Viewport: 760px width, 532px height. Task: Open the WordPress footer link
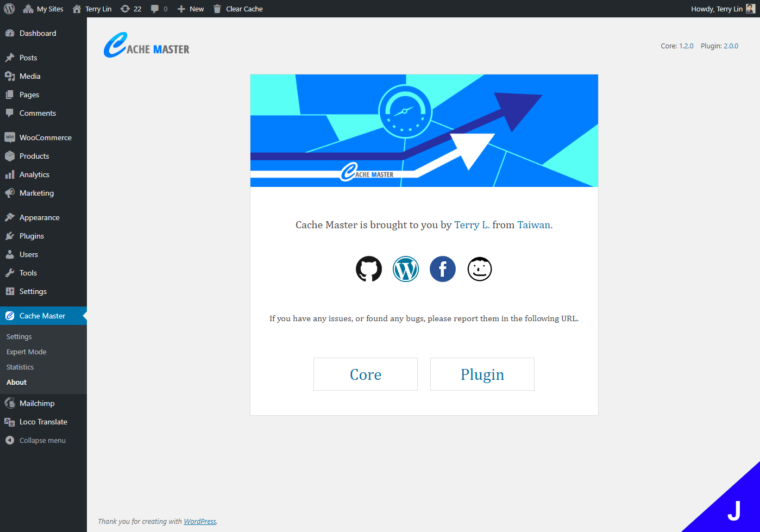(x=200, y=522)
